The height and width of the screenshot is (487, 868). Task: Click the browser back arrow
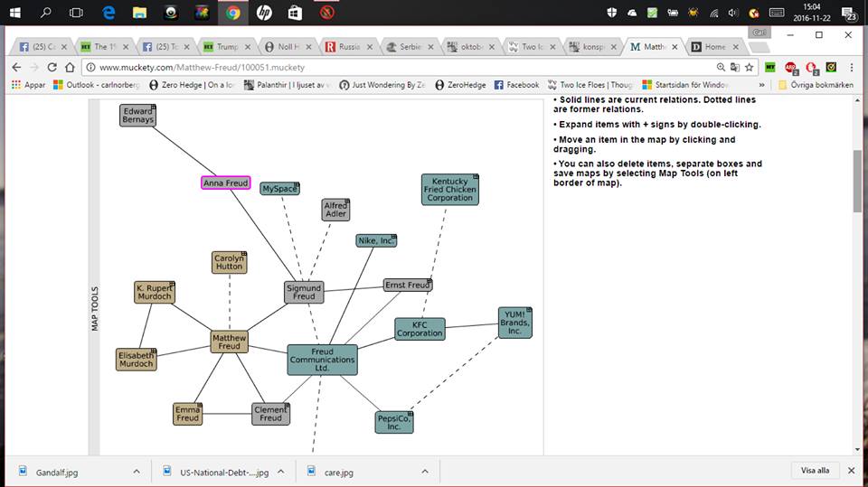point(16,67)
